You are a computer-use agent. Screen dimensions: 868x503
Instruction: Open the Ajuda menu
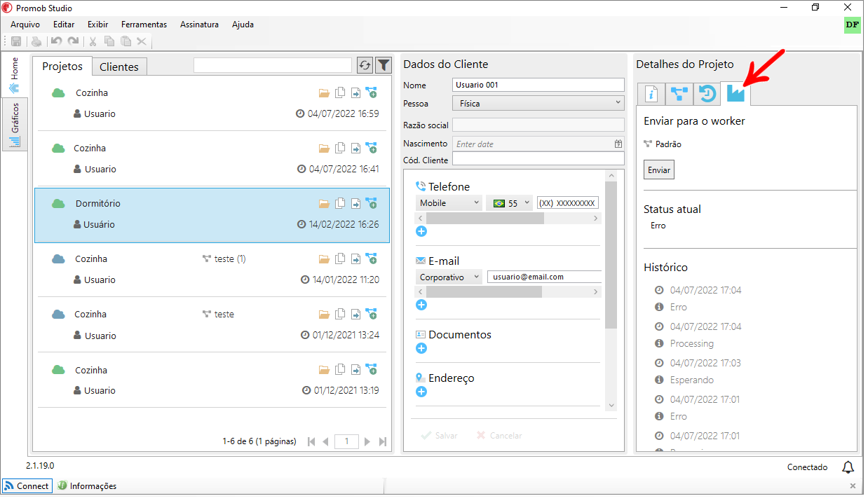(243, 25)
